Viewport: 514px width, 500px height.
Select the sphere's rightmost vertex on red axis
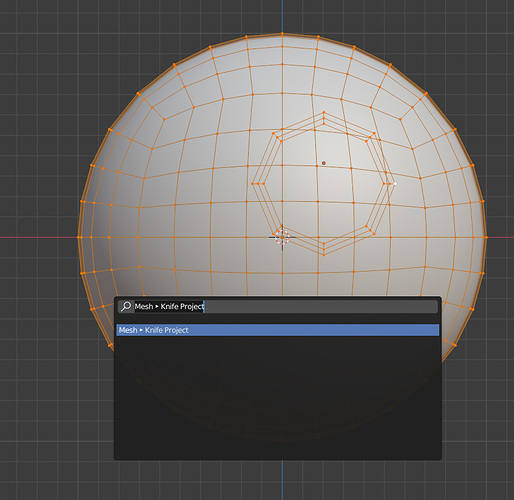[x=486, y=237]
